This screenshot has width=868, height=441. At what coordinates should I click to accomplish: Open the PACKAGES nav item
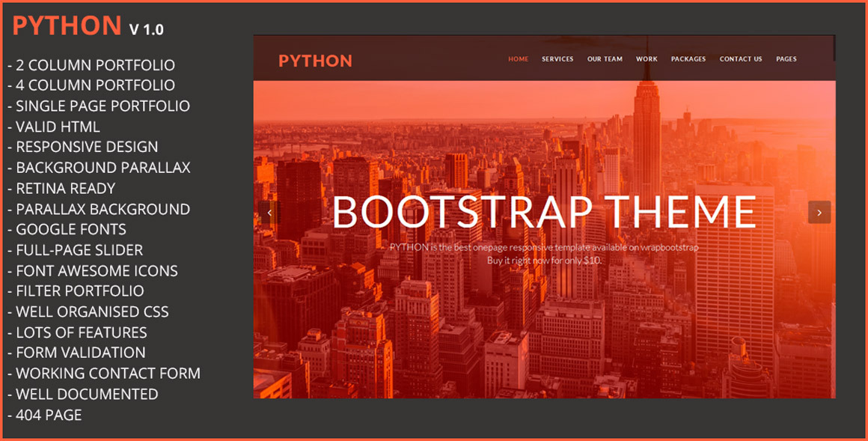click(688, 58)
